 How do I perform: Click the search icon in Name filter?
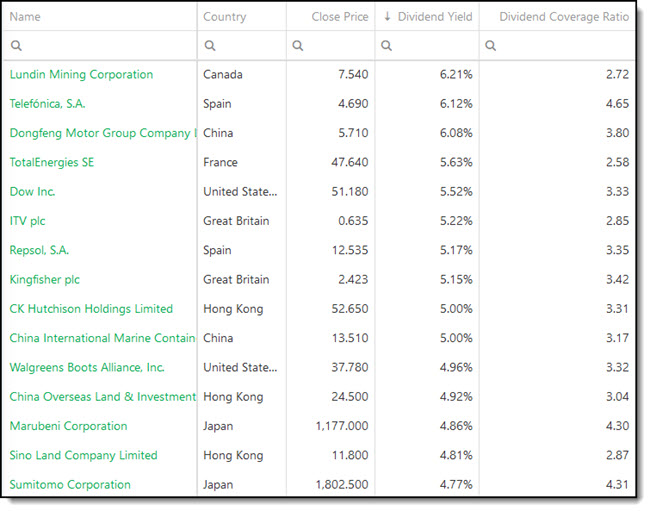coord(16,46)
